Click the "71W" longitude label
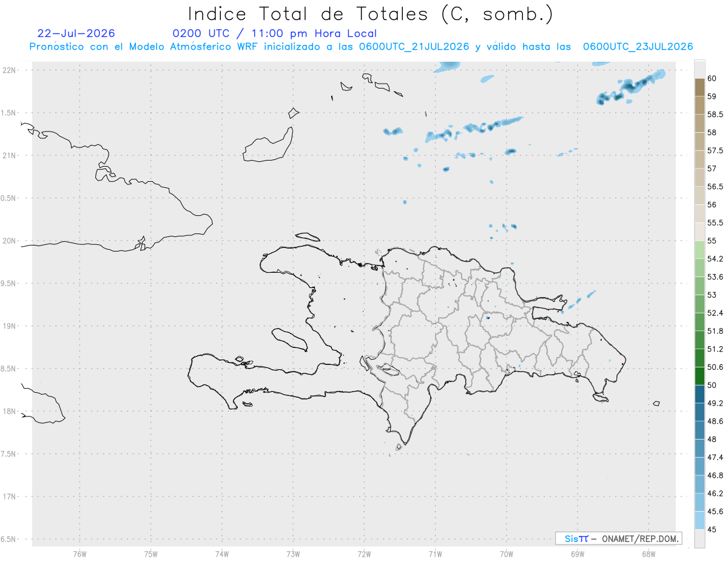728x562 pixels. [435, 554]
